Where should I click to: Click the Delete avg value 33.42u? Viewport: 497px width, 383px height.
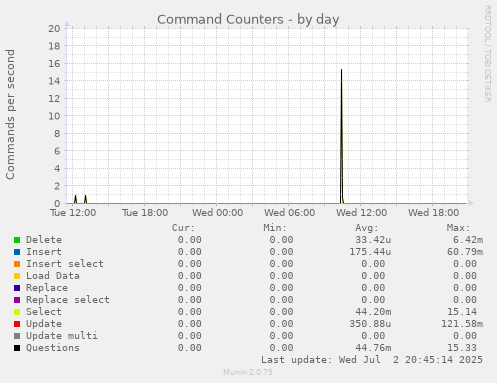tap(373, 240)
